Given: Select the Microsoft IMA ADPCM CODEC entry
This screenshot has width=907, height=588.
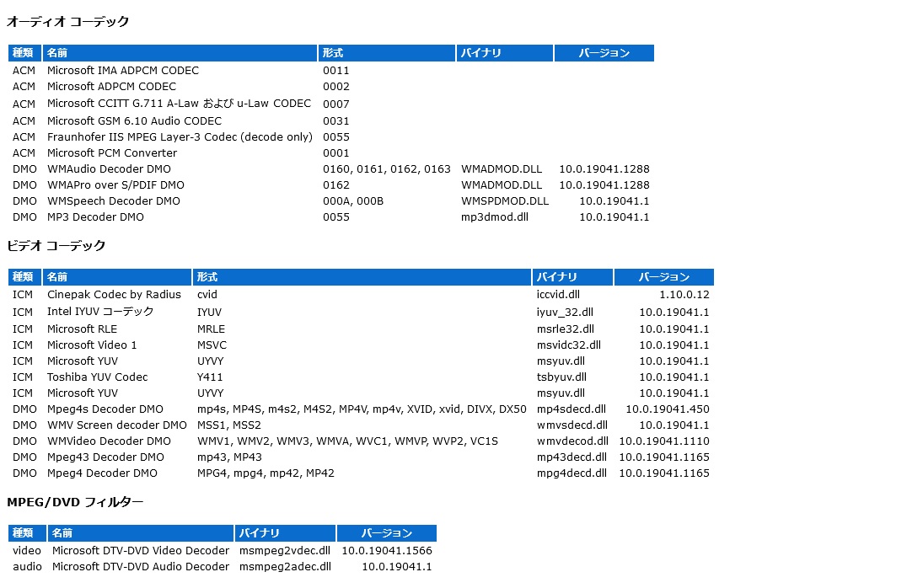Looking at the screenshot, I should 122,71.
